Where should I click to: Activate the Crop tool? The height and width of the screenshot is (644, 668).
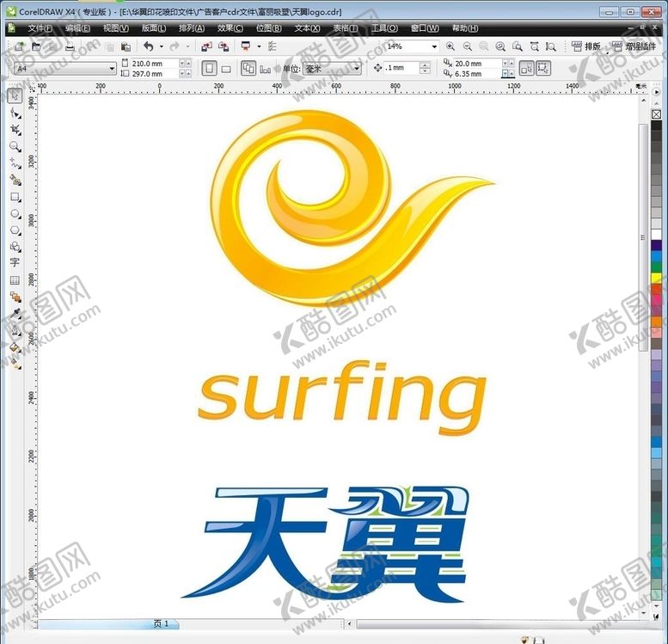coord(15,130)
